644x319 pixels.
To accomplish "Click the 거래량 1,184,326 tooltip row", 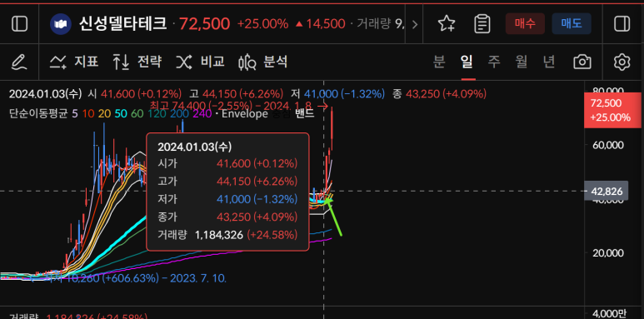I will [x=227, y=235].
